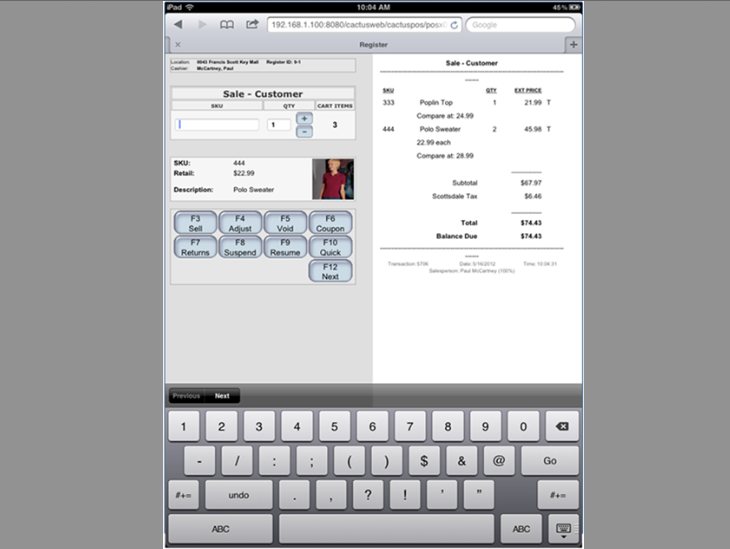730x549 pixels.
Task: Tap the F6 Coupon button
Action: [x=330, y=223]
